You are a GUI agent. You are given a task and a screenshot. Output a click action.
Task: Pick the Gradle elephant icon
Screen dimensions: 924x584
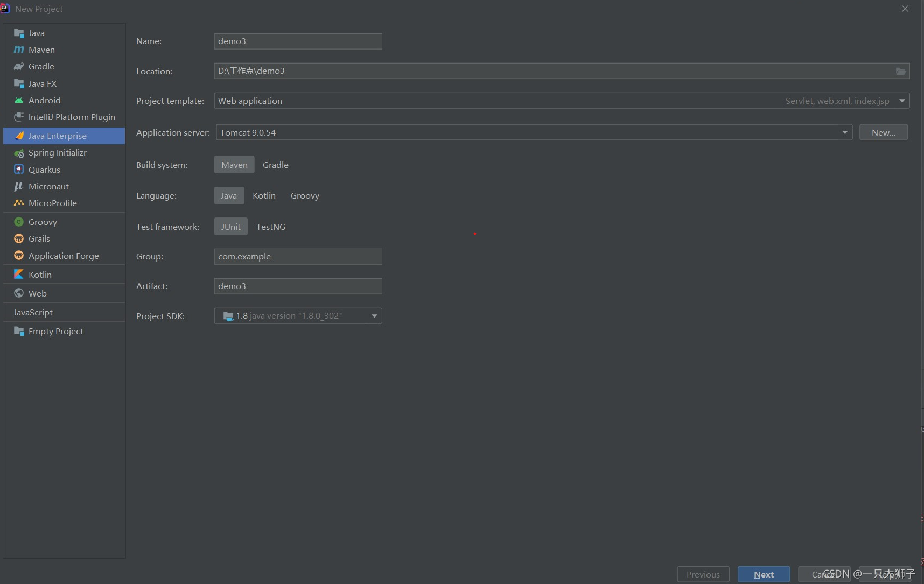click(x=19, y=67)
